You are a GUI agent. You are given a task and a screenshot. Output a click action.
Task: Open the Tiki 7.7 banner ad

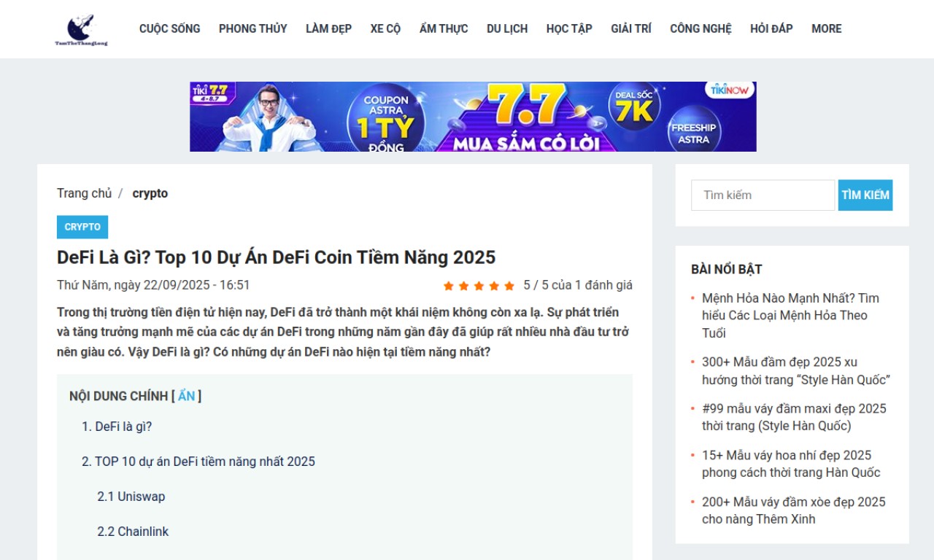pos(473,117)
